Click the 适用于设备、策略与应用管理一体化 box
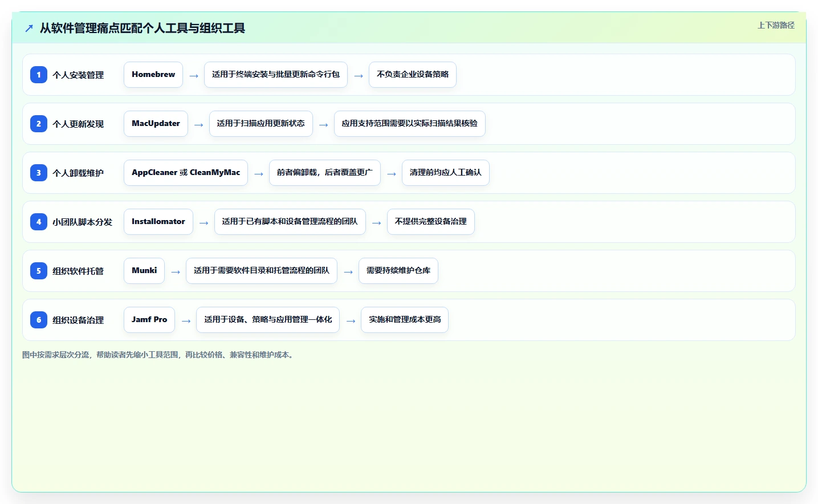This screenshot has height=504, width=818. tap(268, 320)
